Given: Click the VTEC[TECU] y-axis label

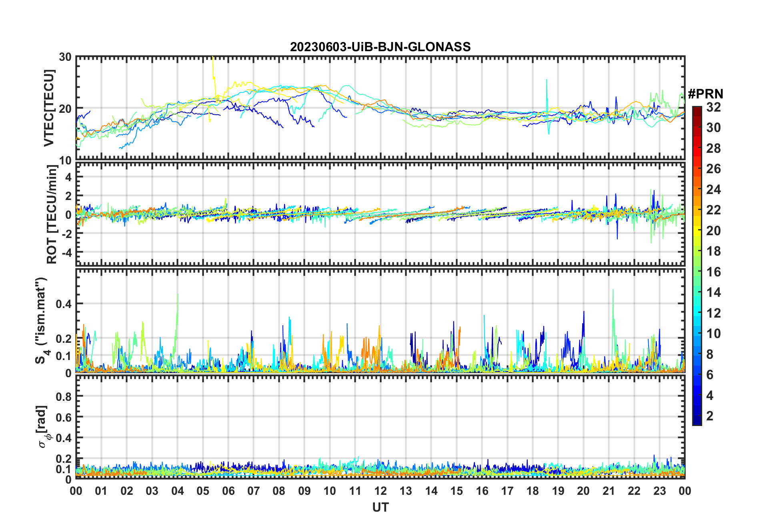Looking at the screenshot, I should [x=49, y=108].
